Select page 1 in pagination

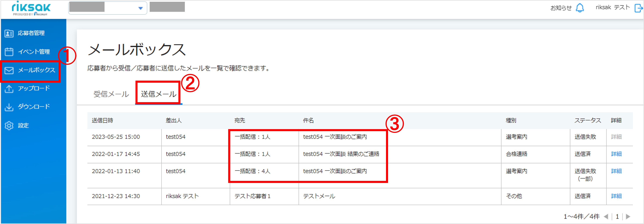(617, 217)
